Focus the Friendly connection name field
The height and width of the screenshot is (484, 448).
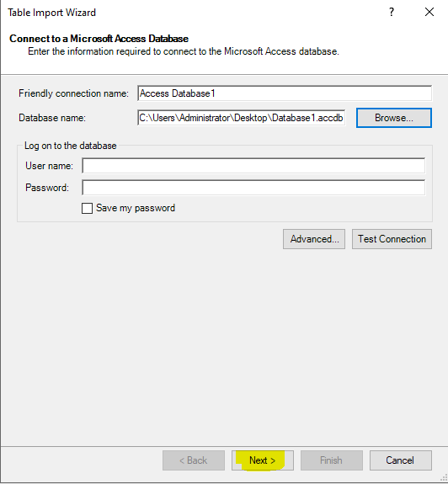(x=285, y=93)
